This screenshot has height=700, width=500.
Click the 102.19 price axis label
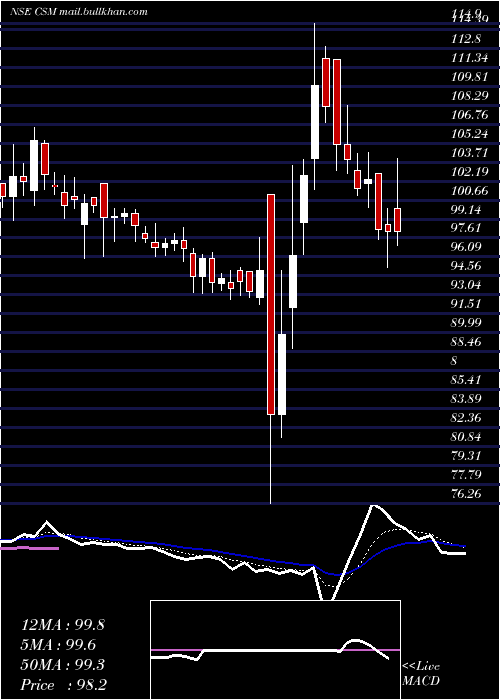[469, 171]
